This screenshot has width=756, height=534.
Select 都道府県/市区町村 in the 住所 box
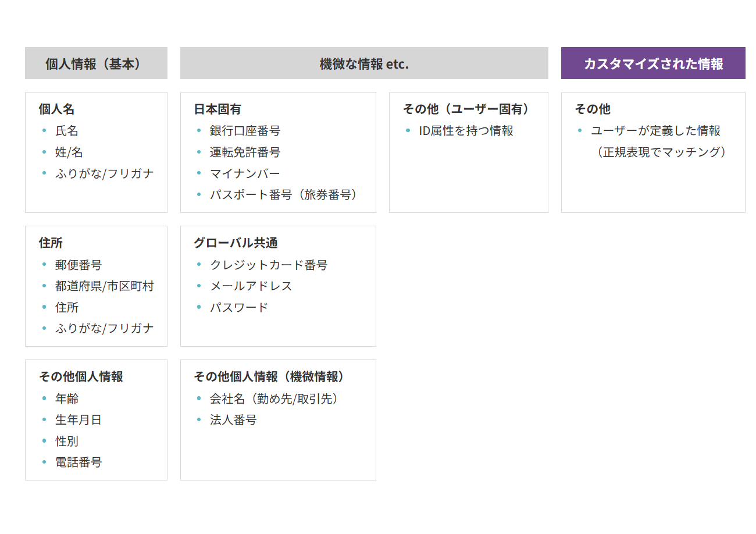[x=105, y=286]
